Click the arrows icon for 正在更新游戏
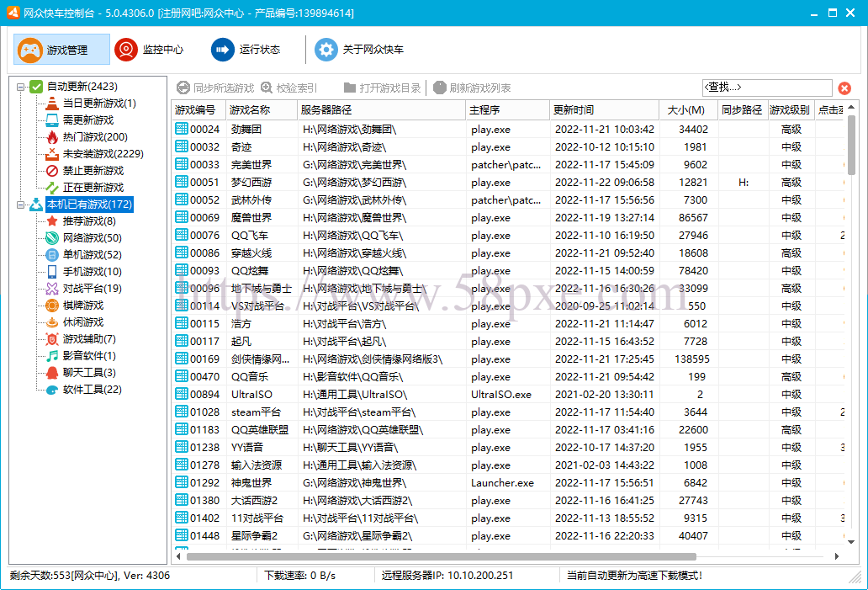Image resolution: width=868 pixels, height=590 pixels. pyautogui.click(x=52, y=188)
